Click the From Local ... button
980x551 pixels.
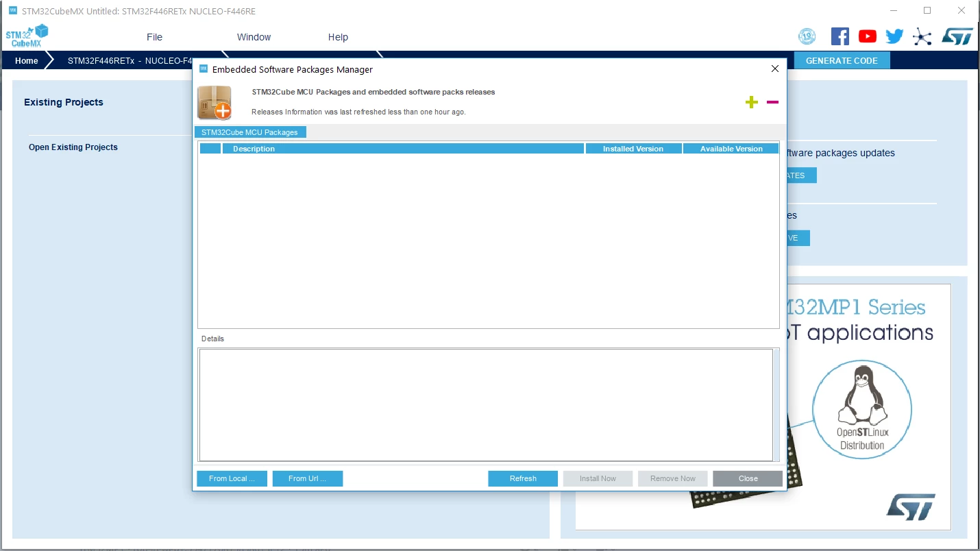click(x=232, y=478)
